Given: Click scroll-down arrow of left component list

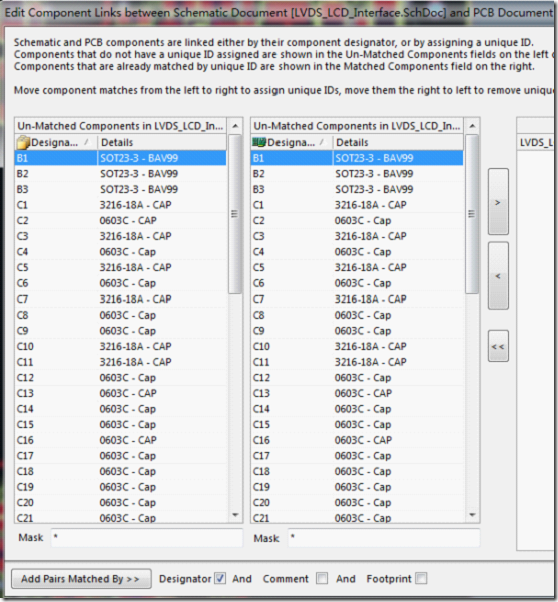Looking at the screenshot, I should click(x=235, y=515).
